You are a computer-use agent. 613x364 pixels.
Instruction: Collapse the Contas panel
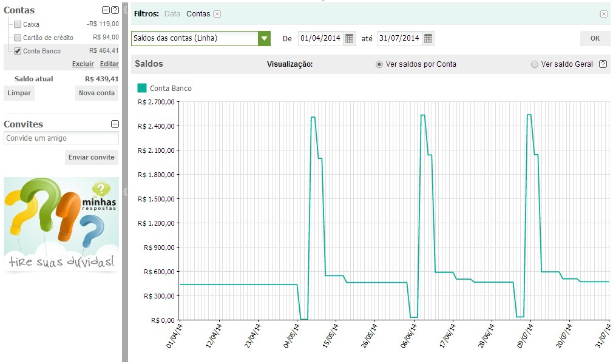click(x=106, y=10)
